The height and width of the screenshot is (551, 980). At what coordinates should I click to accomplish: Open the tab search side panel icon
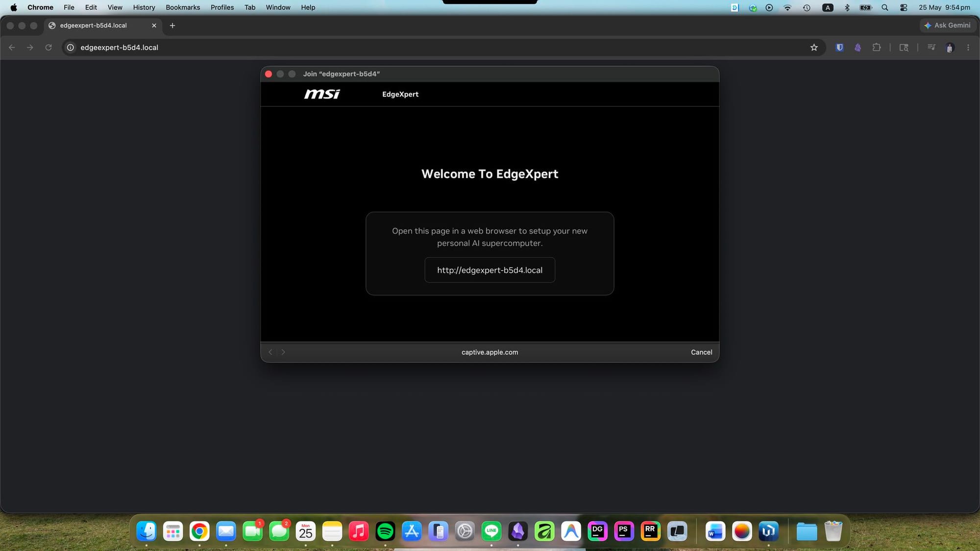click(904, 48)
